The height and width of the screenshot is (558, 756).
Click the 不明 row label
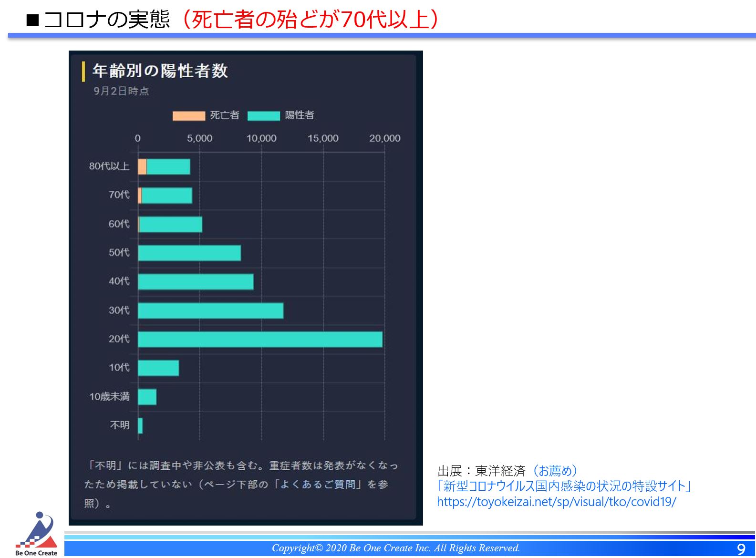pos(120,425)
